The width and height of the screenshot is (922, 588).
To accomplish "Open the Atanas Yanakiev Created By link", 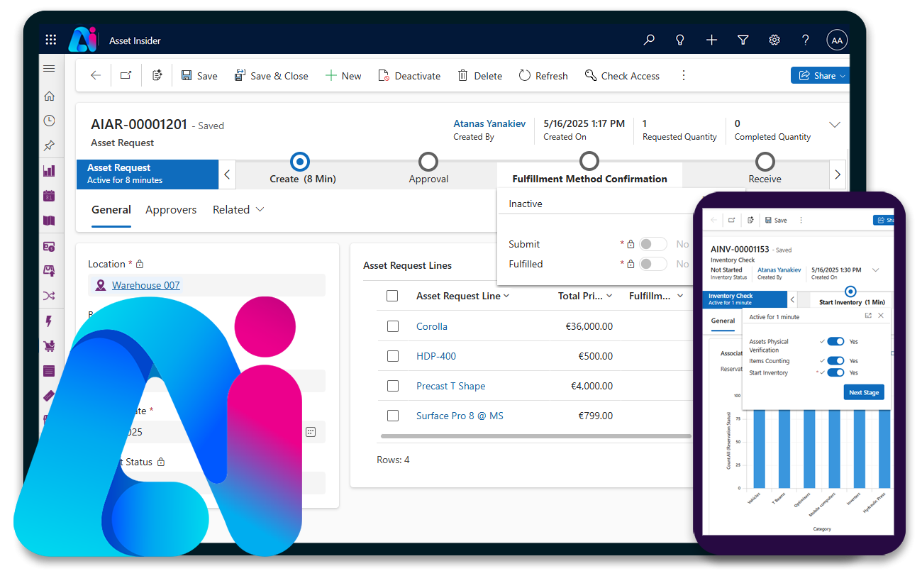I will tap(489, 123).
